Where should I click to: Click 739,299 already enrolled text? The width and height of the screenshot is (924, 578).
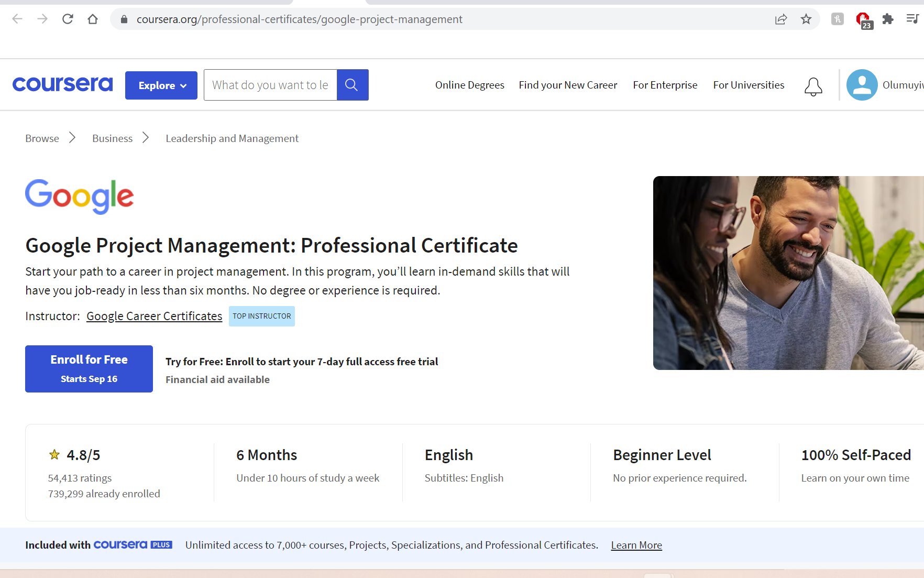tap(104, 494)
